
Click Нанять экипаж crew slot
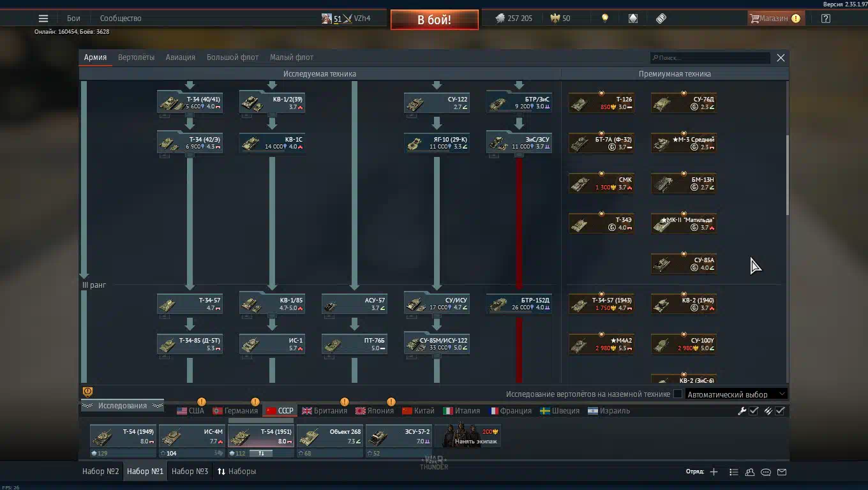(468, 436)
